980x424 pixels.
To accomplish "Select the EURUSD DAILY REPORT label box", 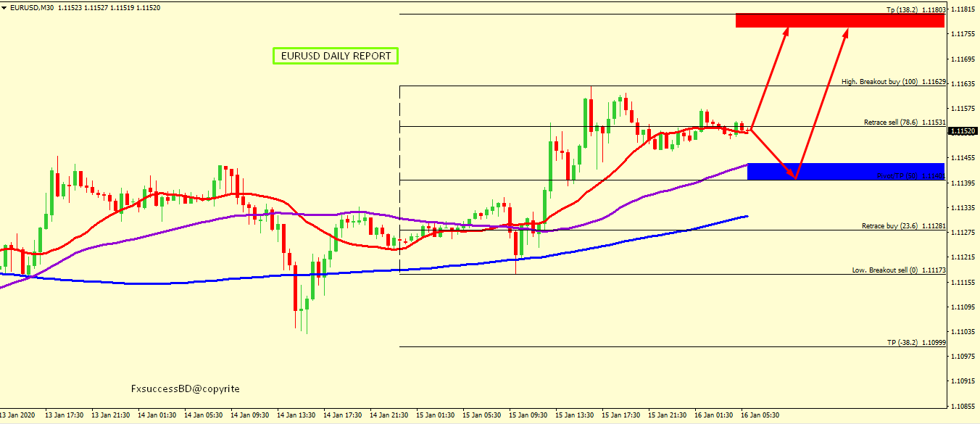I will click(336, 56).
